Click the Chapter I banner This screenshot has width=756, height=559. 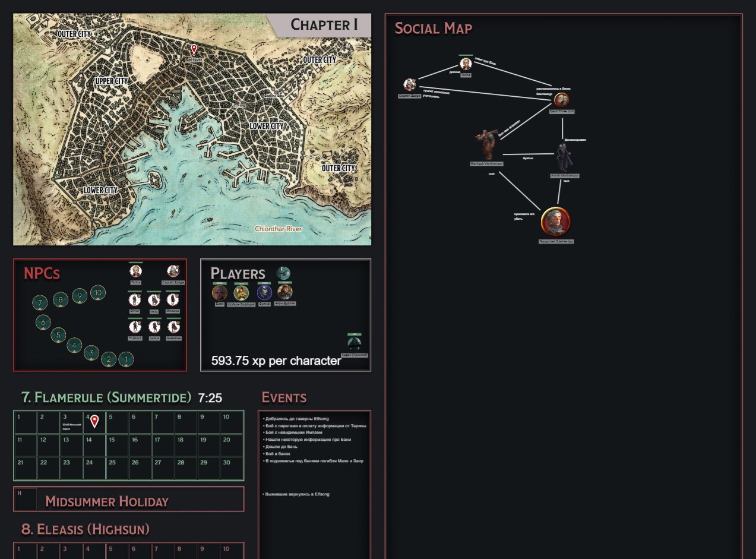(324, 25)
